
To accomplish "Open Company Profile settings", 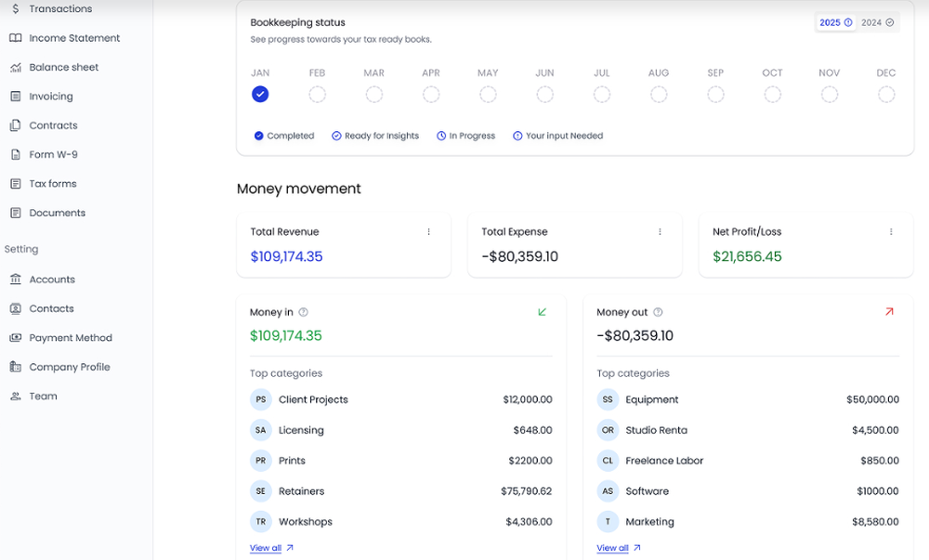I will (x=70, y=367).
